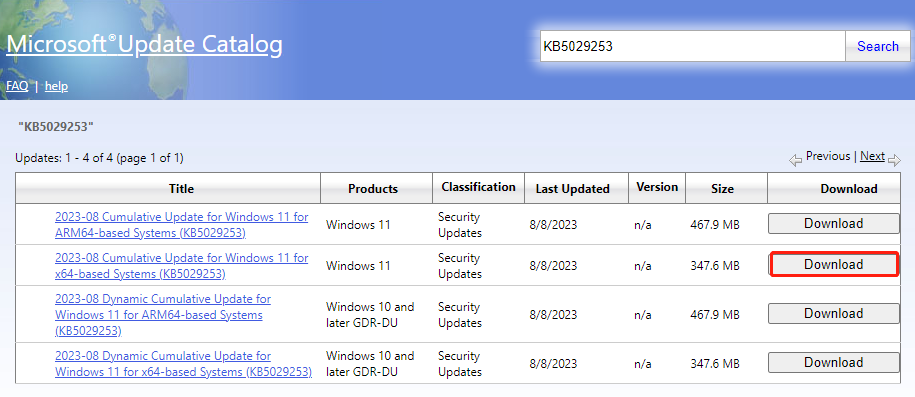Click the 467.9 MB size in the ARM64 Cumulative row
The image size is (915, 397).
[714, 225]
